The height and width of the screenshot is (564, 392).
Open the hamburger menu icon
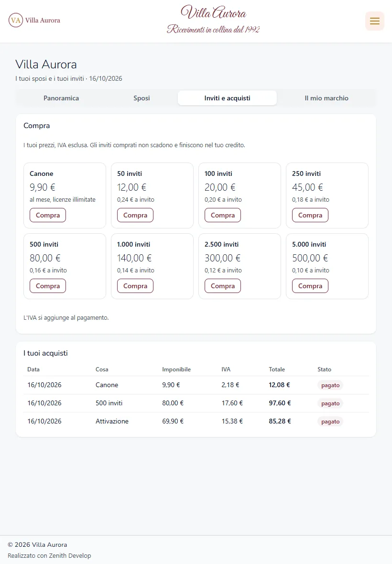pyautogui.click(x=375, y=21)
